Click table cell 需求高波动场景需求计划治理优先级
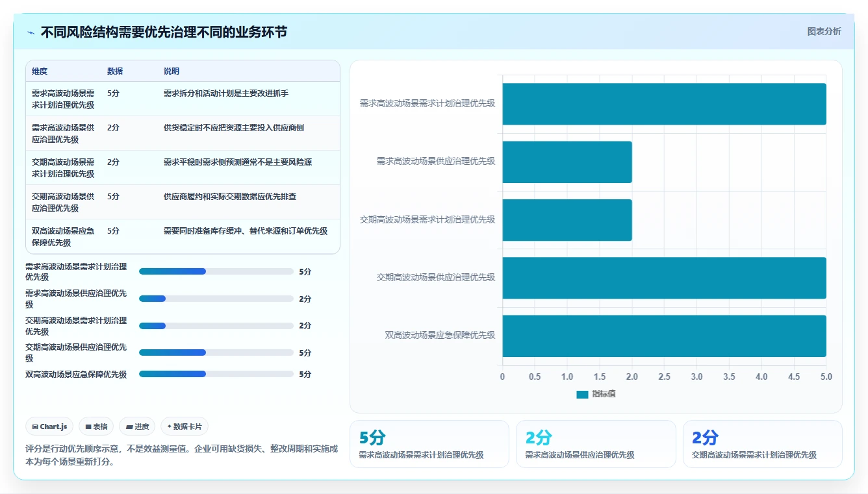868x494 pixels. coord(63,99)
